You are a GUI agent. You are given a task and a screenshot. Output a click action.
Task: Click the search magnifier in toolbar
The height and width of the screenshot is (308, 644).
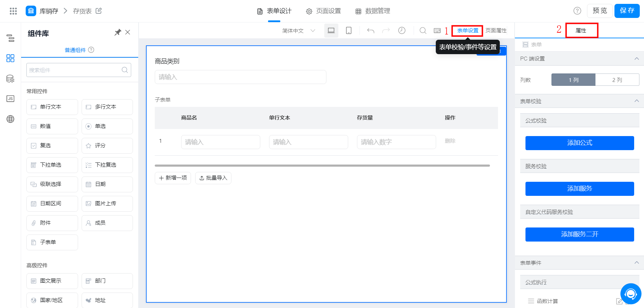tap(423, 31)
